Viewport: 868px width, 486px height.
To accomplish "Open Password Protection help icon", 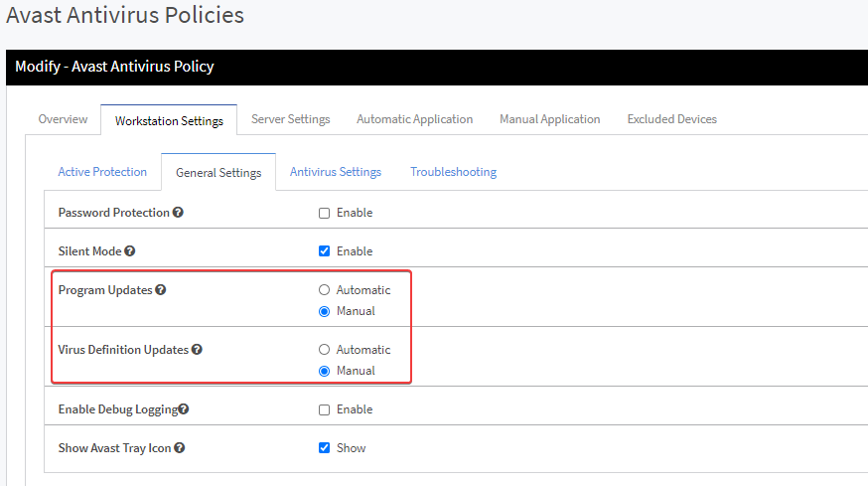I will (178, 213).
